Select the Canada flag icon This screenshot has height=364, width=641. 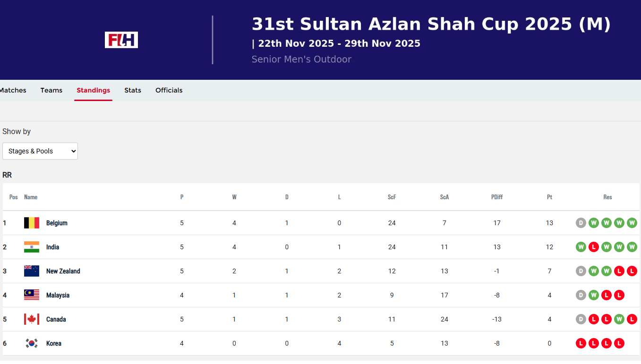pyautogui.click(x=31, y=319)
